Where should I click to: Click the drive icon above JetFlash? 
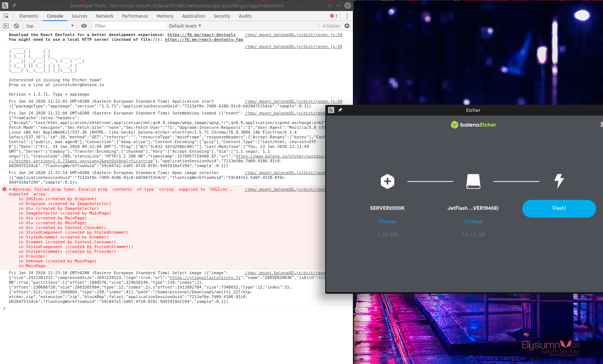coord(473,181)
